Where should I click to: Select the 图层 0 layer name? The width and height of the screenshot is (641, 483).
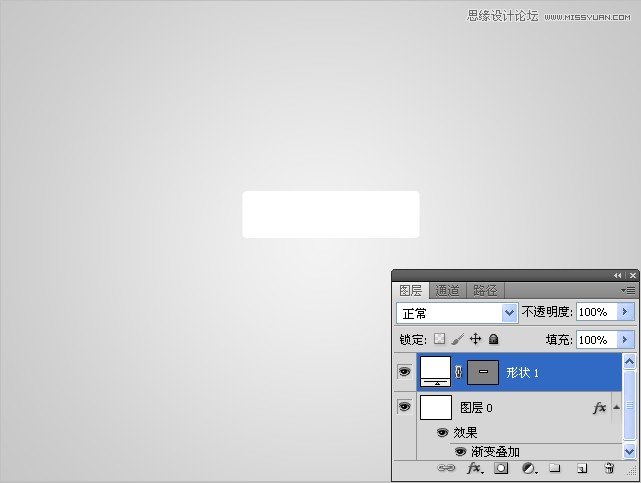[476, 407]
